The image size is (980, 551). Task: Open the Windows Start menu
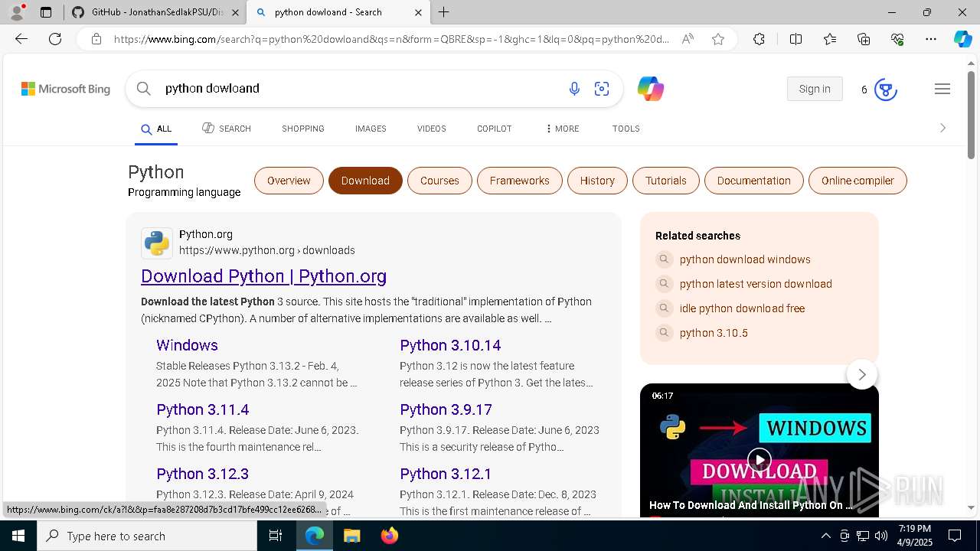click(x=18, y=536)
